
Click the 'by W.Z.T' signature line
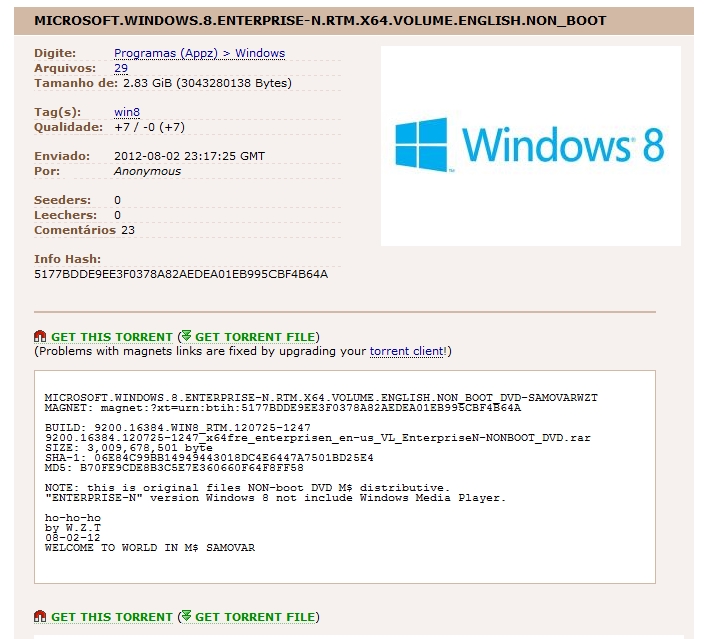click(73, 528)
